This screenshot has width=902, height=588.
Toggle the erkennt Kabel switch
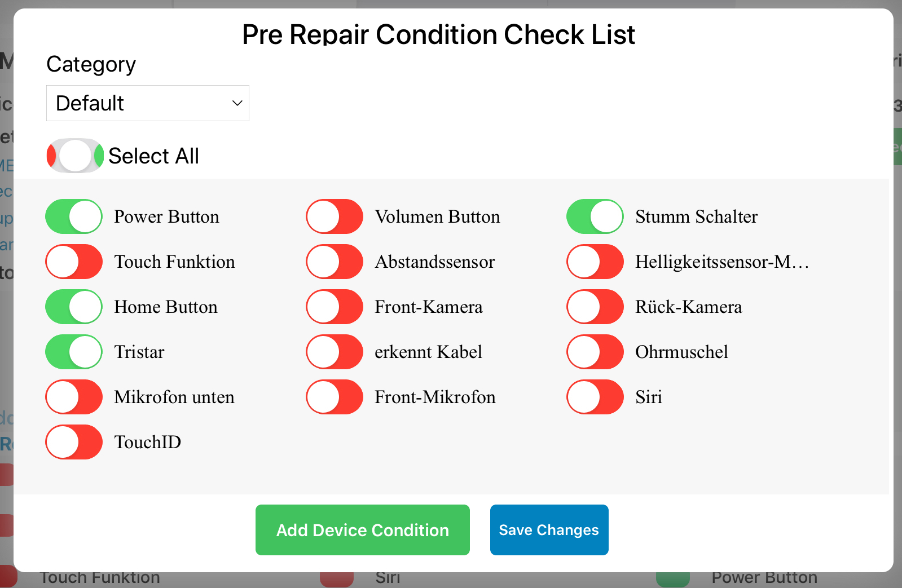(335, 352)
